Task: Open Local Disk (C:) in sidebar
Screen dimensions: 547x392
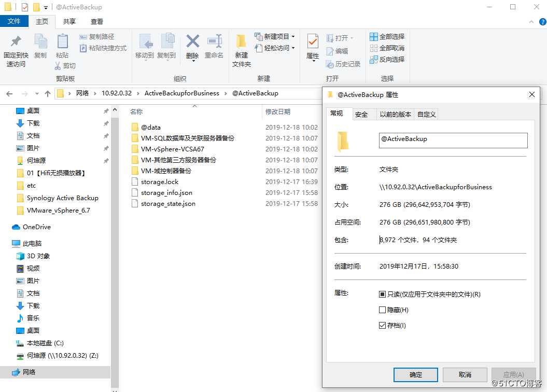Action: pyautogui.click(x=40, y=343)
